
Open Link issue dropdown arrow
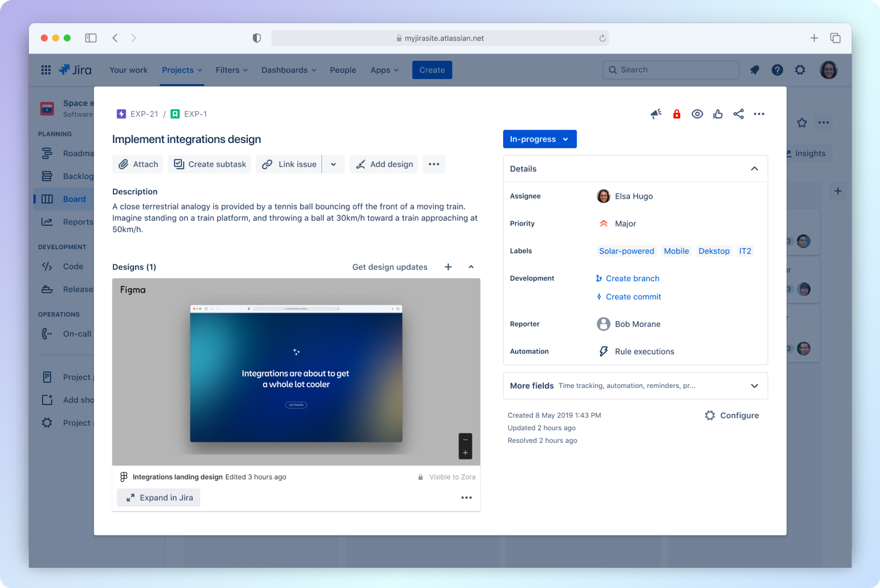point(334,165)
